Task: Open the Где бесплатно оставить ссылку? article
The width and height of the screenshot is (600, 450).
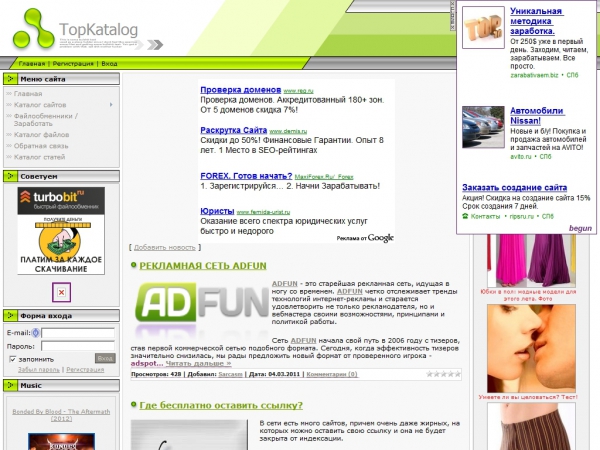Action: tap(221, 405)
